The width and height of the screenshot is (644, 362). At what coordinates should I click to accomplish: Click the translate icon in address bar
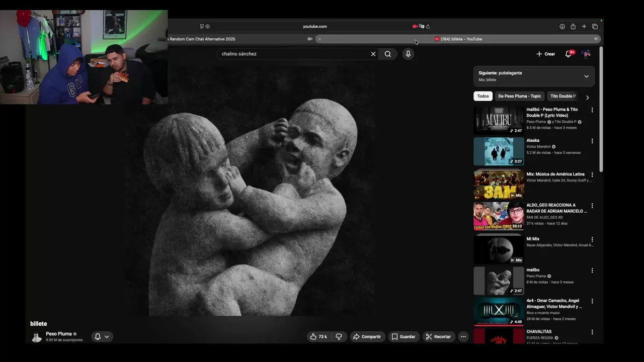click(422, 27)
